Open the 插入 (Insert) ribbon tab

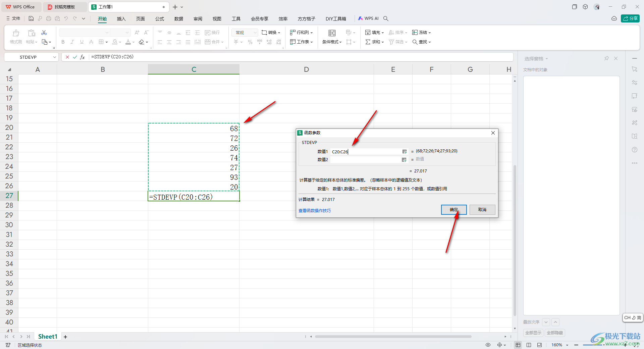coord(121,19)
